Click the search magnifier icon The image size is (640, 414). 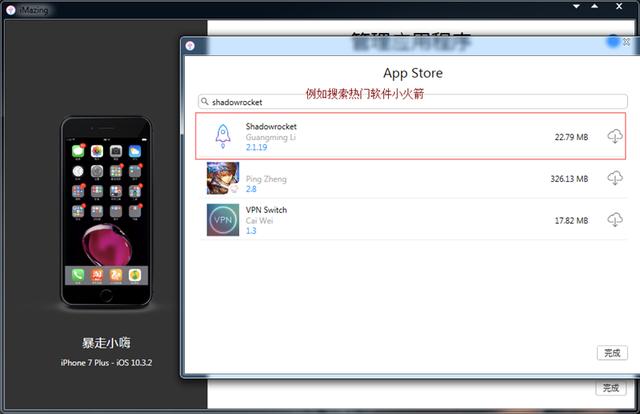(205, 101)
